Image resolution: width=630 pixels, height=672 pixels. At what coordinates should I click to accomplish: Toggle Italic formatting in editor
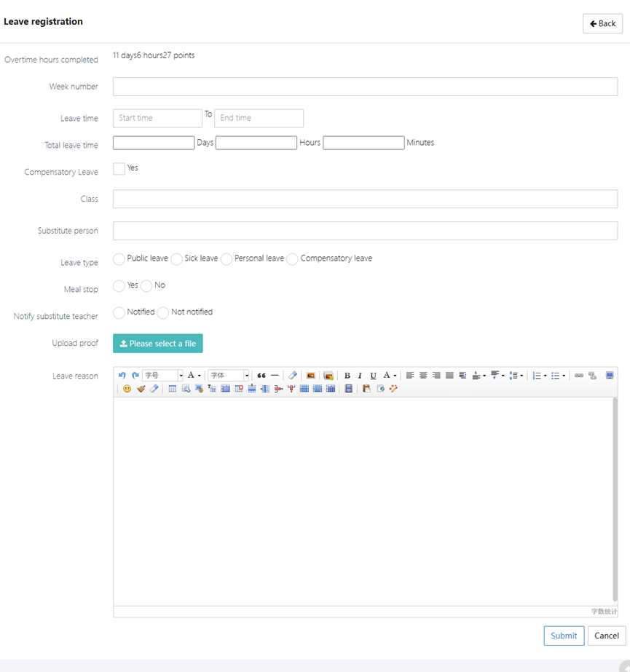(360, 376)
